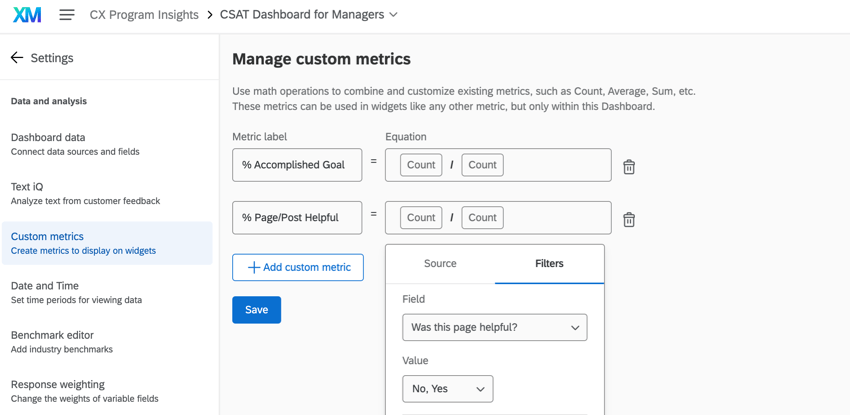The width and height of the screenshot is (850, 415).
Task: Save the custom metrics
Action: point(256,310)
